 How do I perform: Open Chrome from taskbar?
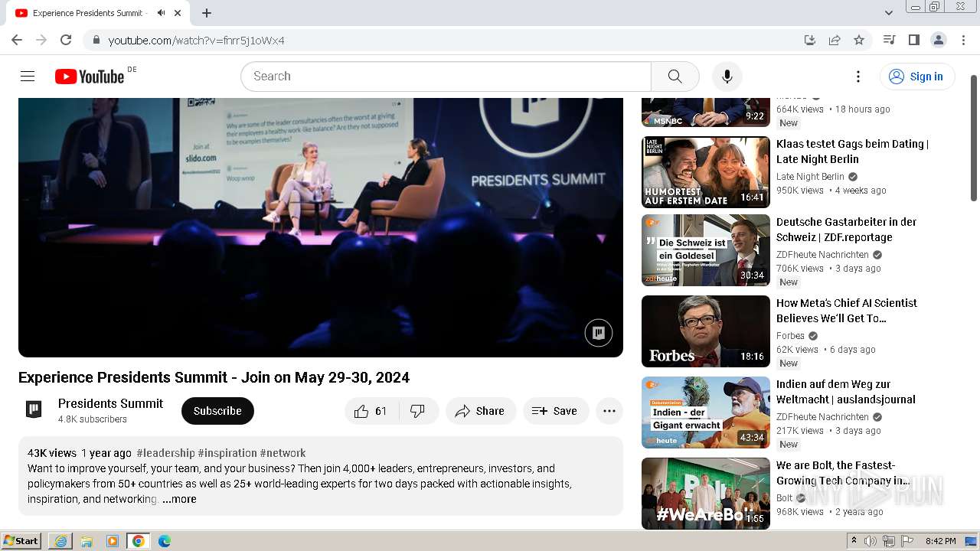pyautogui.click(x=139, y=541)
